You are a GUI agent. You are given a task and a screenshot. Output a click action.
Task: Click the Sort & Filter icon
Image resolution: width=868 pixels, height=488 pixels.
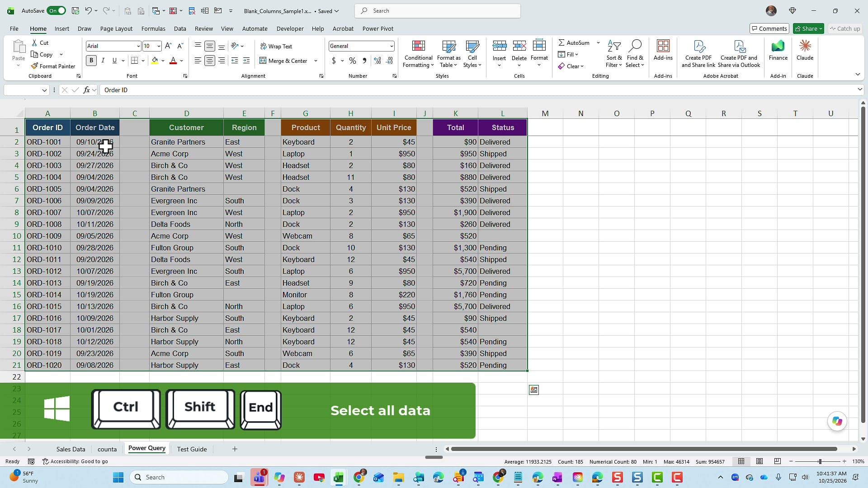coord(614,46)
